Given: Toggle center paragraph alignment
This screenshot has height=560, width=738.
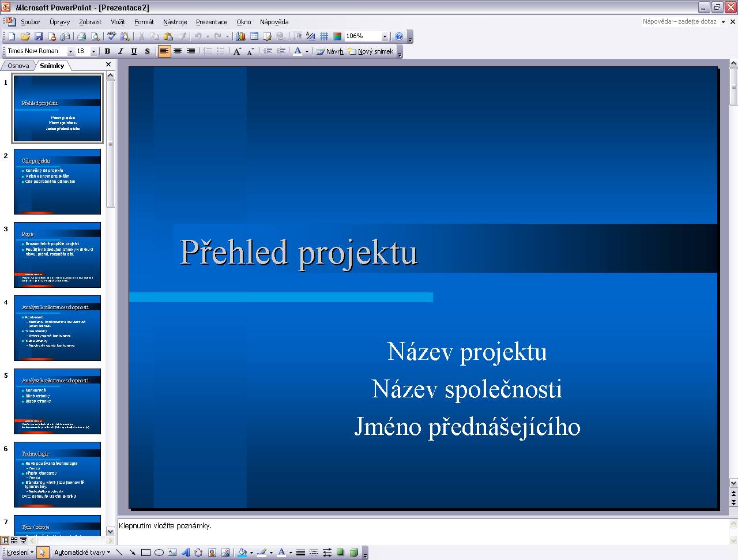Looking at the screenshot, I should (177, 51).
